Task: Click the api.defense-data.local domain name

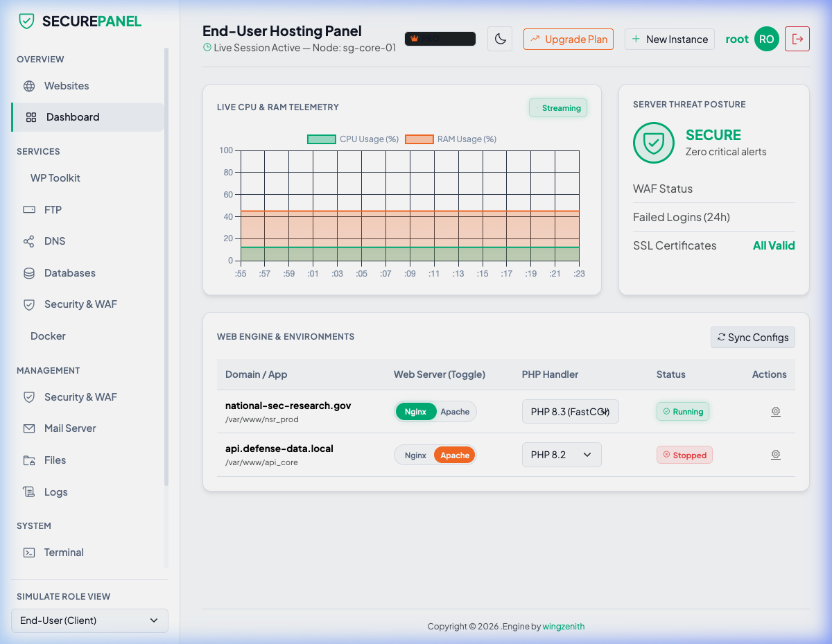Action: [x=279, y=449]
